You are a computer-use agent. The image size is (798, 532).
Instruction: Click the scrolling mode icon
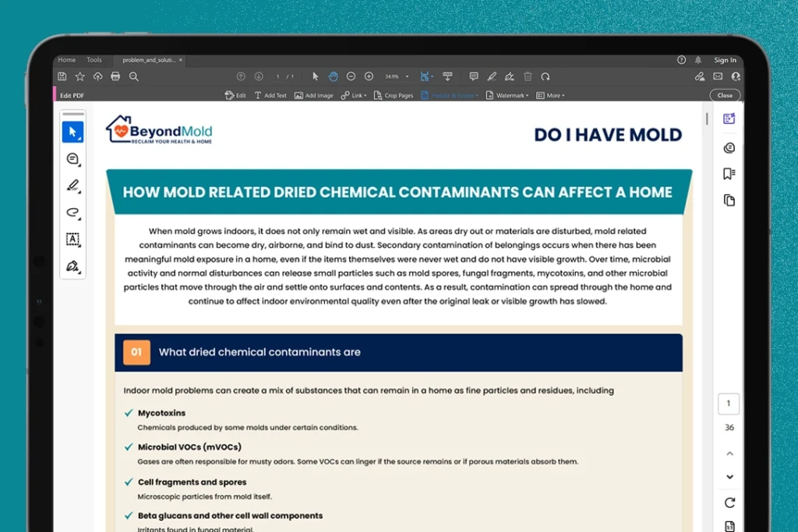click(447, 77)
